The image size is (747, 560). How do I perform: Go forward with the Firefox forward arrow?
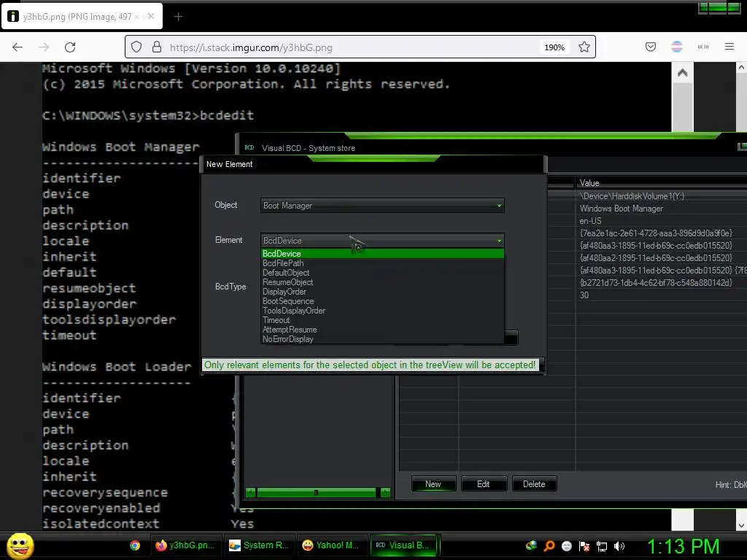point(44,47)
